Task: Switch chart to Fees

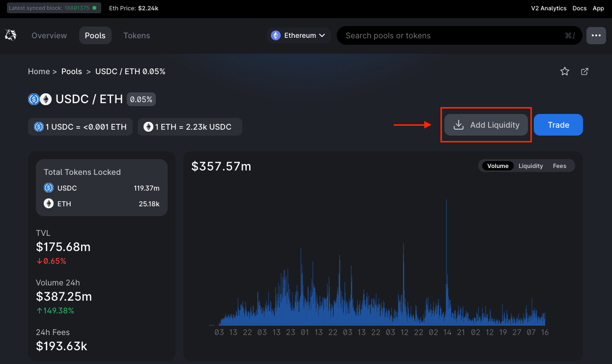Action: 559,166
